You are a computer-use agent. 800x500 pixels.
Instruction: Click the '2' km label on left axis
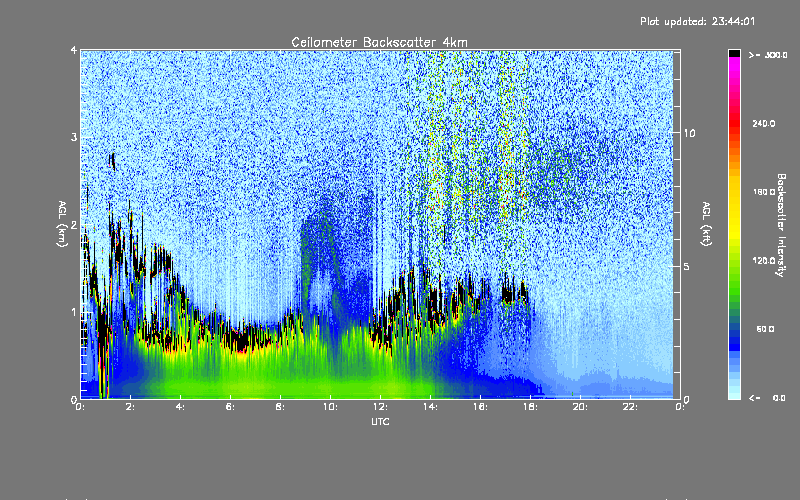click(x=74, y=224)
